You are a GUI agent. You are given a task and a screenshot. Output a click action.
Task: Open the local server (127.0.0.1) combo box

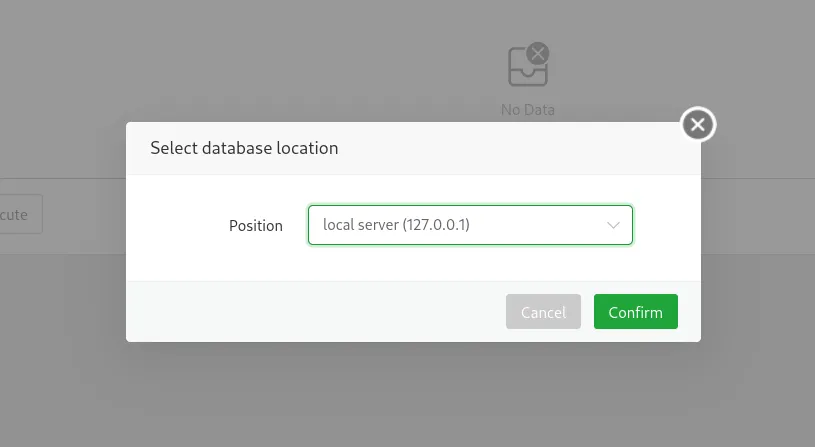point(470,225)
